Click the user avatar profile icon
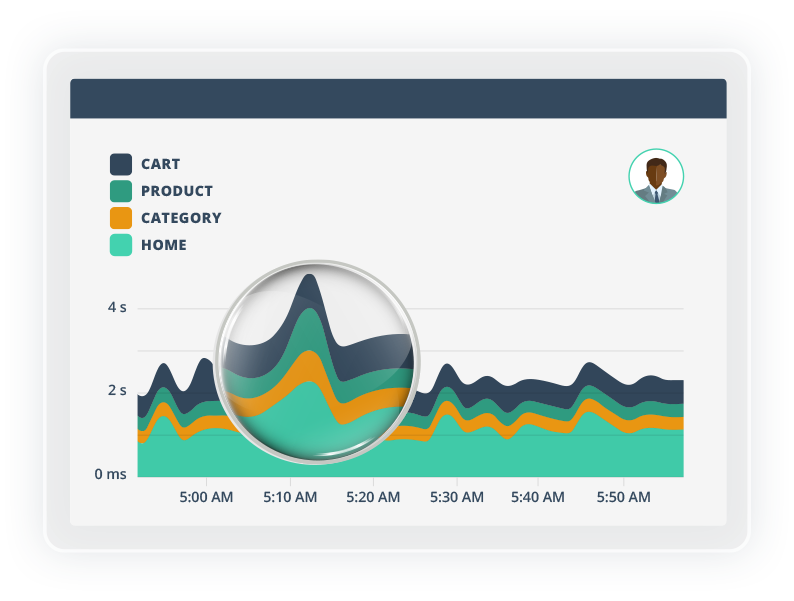794x601 pixels. [656, 177]
